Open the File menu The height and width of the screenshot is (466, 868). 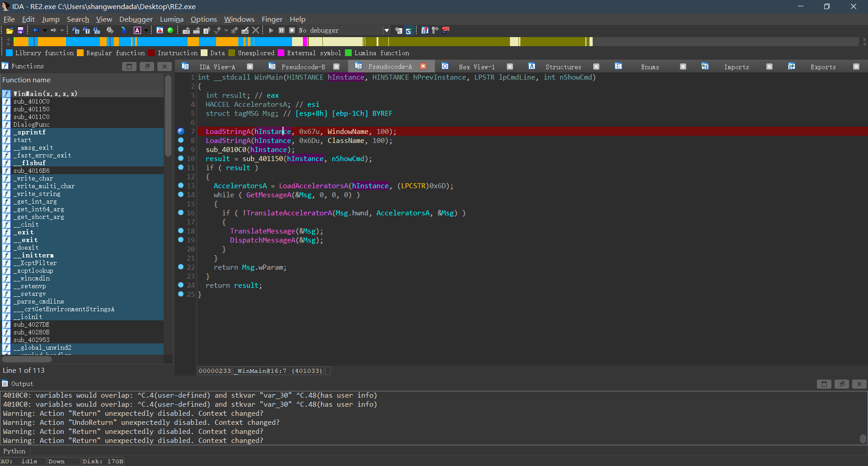point(9,19)
